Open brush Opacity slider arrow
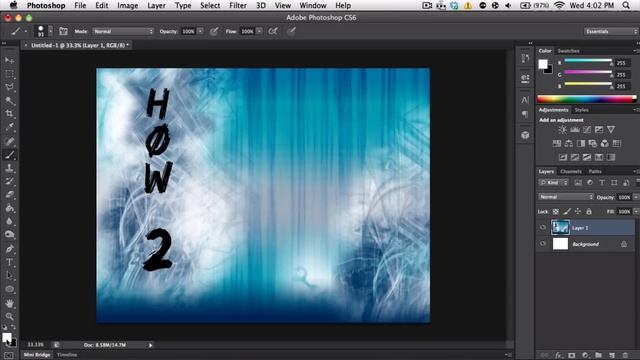640x360 pixels. [x=201, y=31]
